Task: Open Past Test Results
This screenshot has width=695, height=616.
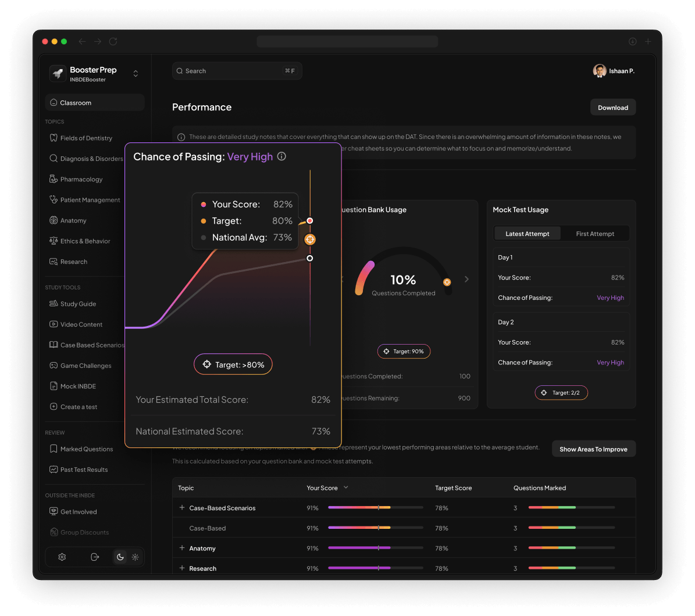Action: point(79,470)
